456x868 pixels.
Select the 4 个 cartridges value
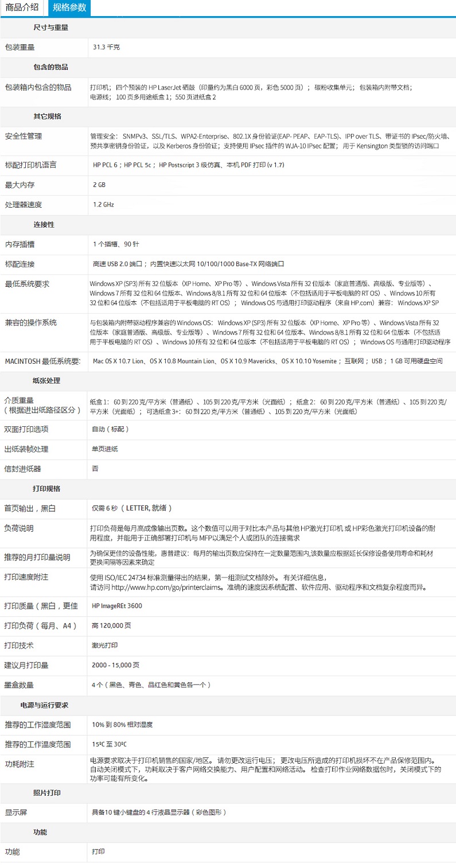pos(153,685)
